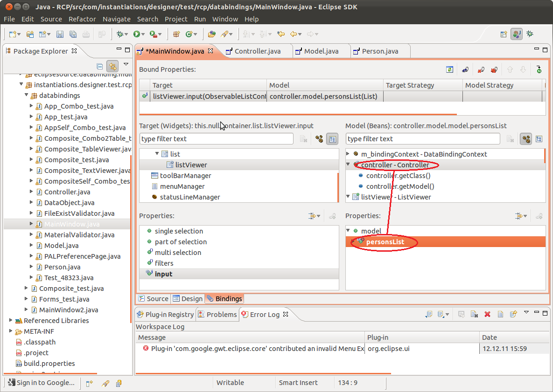Click the New Java Package icon

point(176,34)
